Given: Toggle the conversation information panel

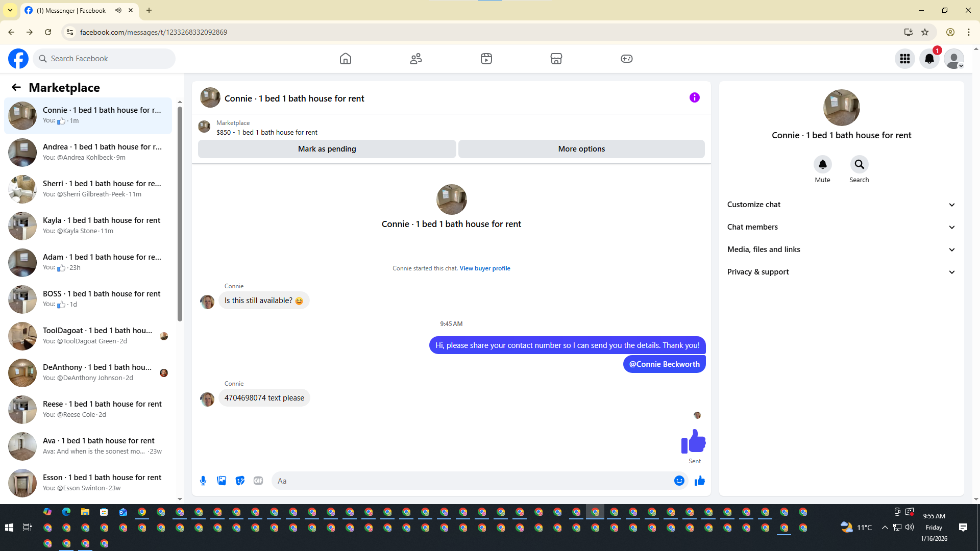Looking at the screenshot, I should [x=694, y=97].
